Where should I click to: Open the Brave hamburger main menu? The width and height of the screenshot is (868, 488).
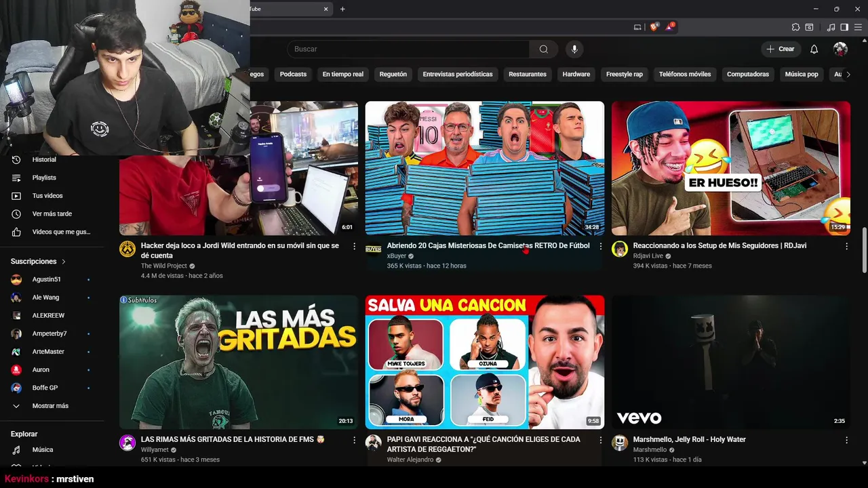click(858, 27)
